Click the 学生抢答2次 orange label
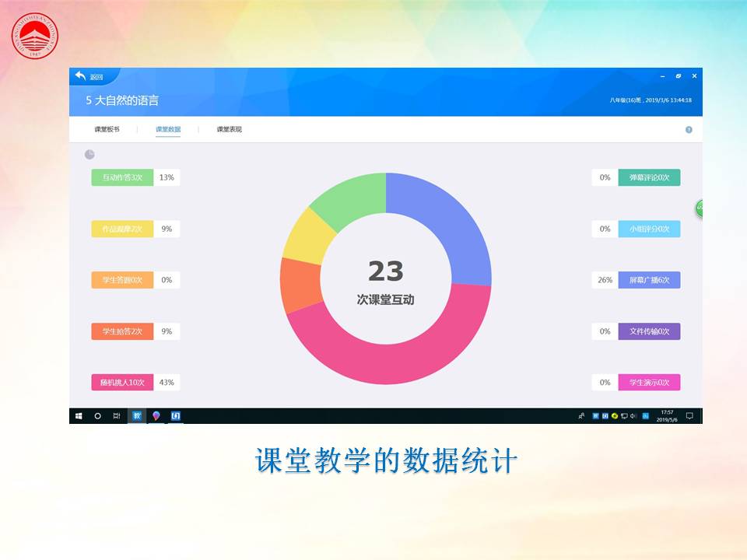747x560 pixels. (x=122, y=331)
